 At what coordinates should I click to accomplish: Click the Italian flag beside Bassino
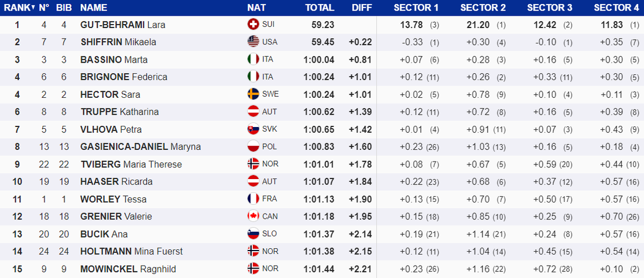coord(253,59)
